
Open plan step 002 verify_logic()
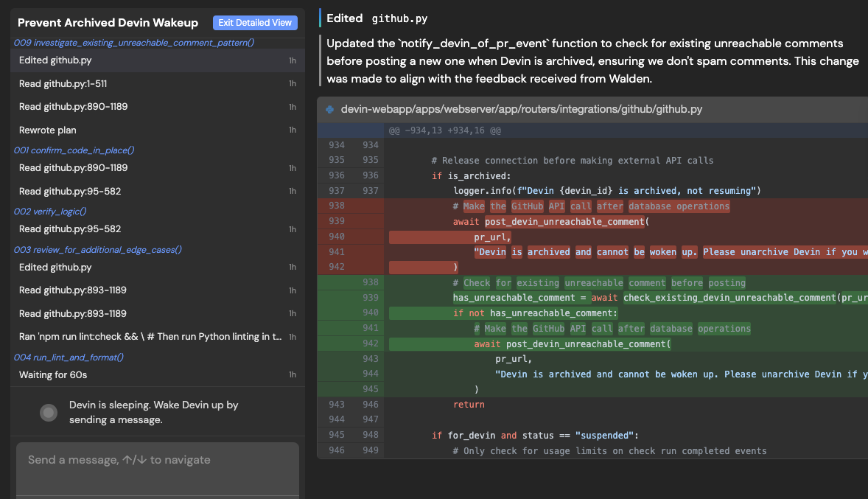tap(50, 211)
